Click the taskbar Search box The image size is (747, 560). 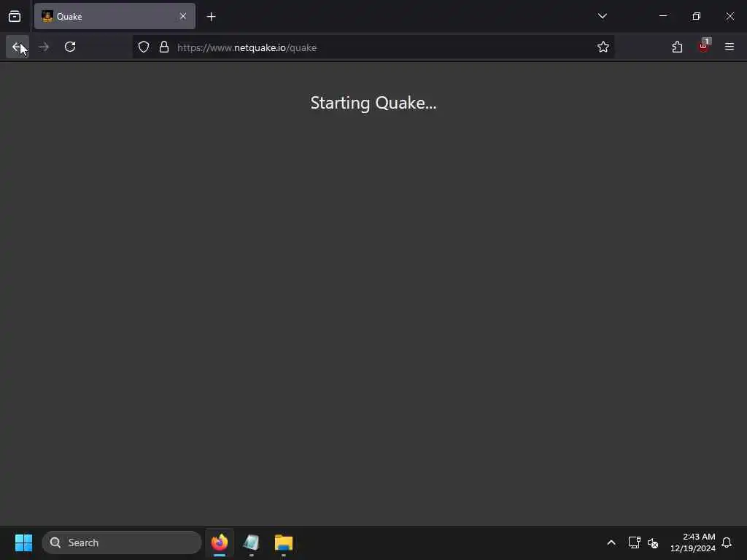tap(122, 542)
